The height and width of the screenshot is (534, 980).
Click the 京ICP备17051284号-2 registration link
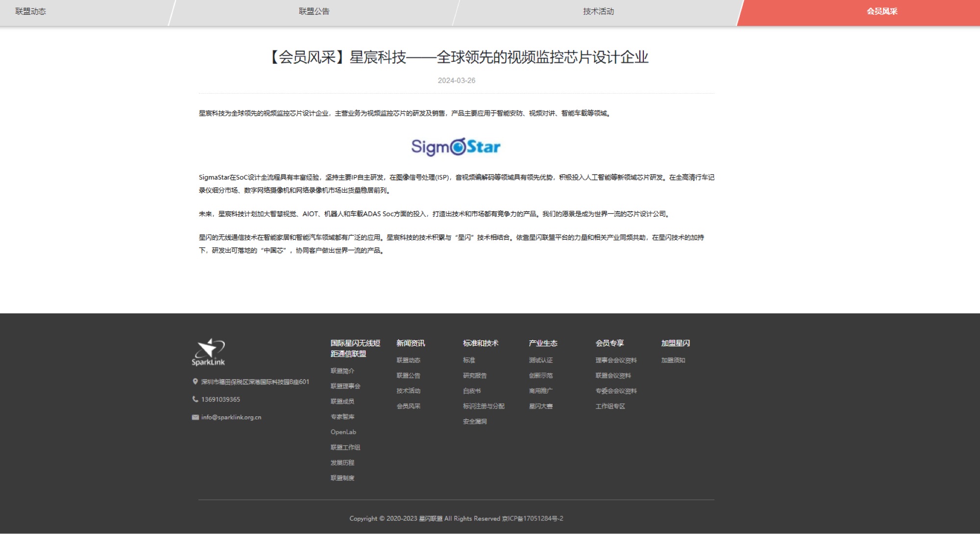533,518
